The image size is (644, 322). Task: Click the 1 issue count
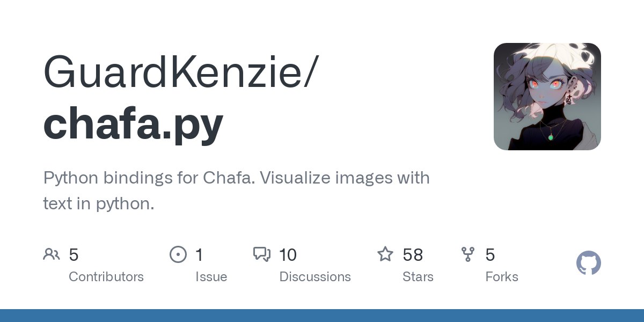[x=199, y=255]
